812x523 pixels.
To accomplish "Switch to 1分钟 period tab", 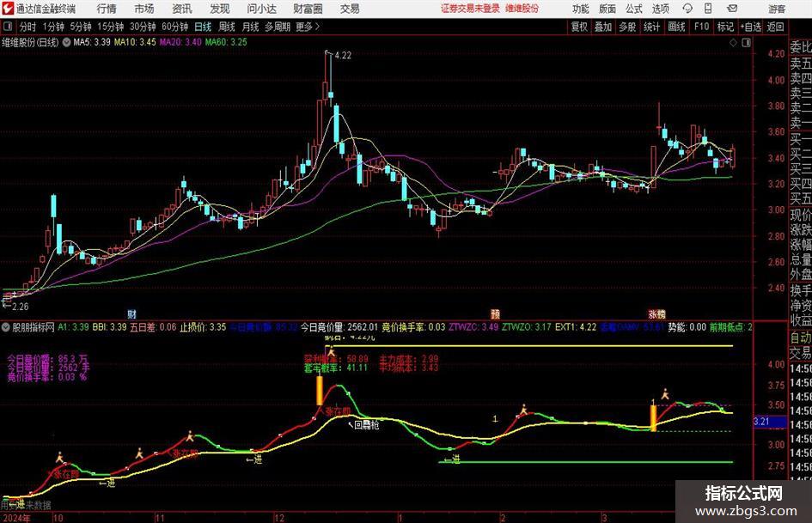I will (53, 27).
